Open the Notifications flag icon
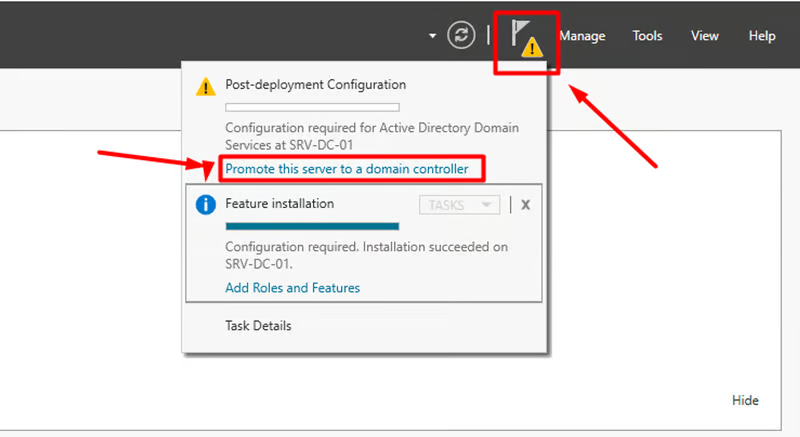The height and width of the screenshot is (437, 800). click(x=524, y=38)
